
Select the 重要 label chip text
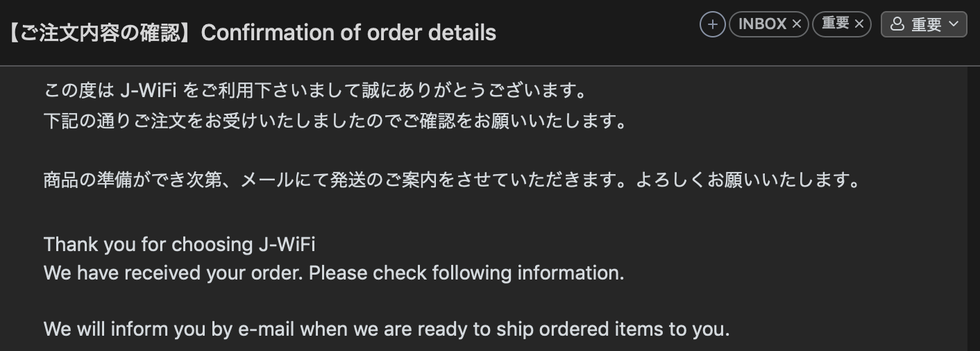[836, 24]
